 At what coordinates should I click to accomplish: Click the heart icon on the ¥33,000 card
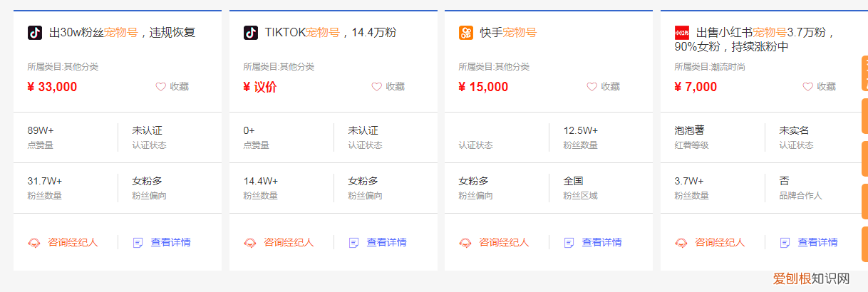(x=160, y=87)
